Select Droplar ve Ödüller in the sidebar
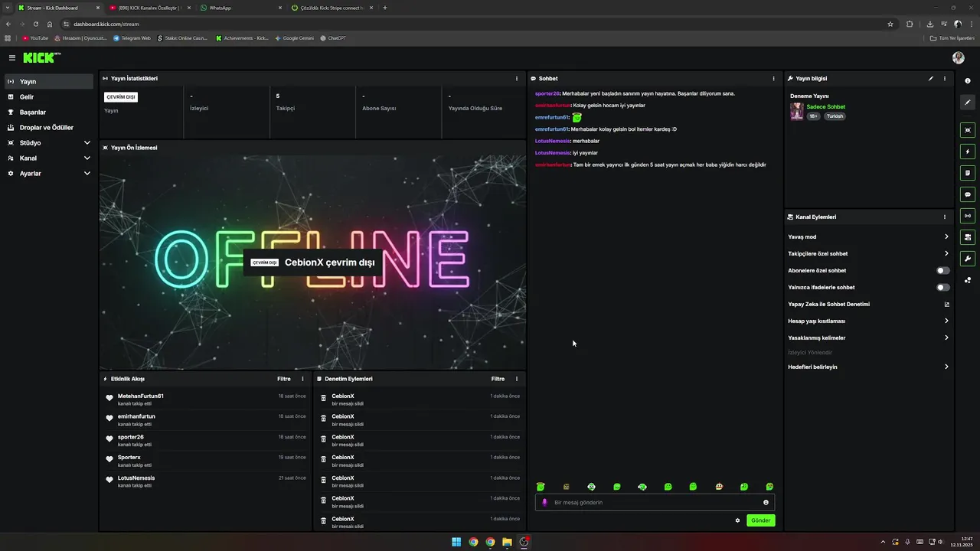 pos(49,127)
